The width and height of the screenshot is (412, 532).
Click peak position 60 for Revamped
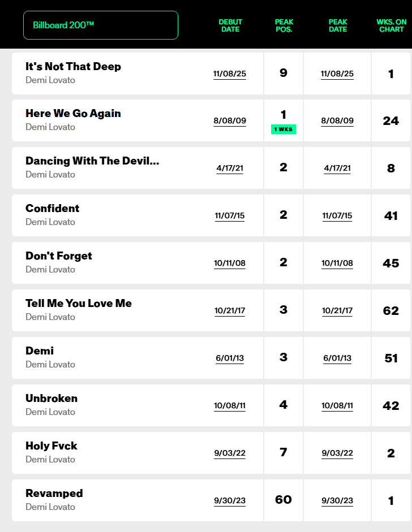(284, 500)
